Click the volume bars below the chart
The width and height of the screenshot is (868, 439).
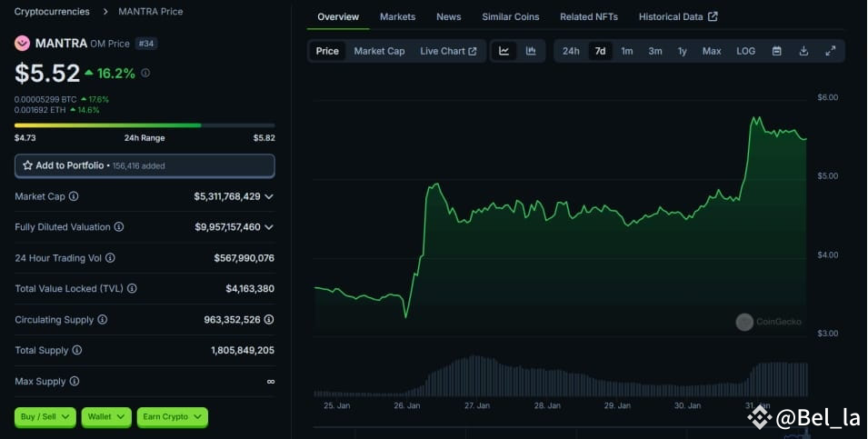point(560,376)
